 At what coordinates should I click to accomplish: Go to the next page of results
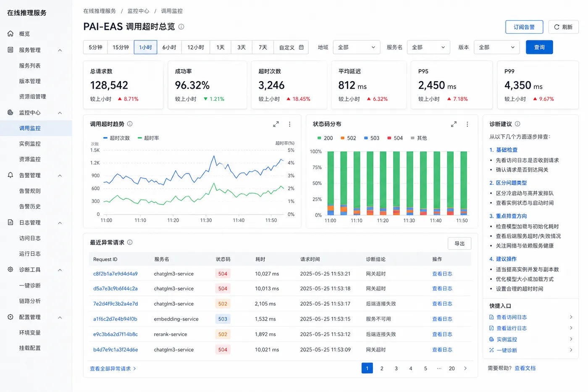(465, 368)
